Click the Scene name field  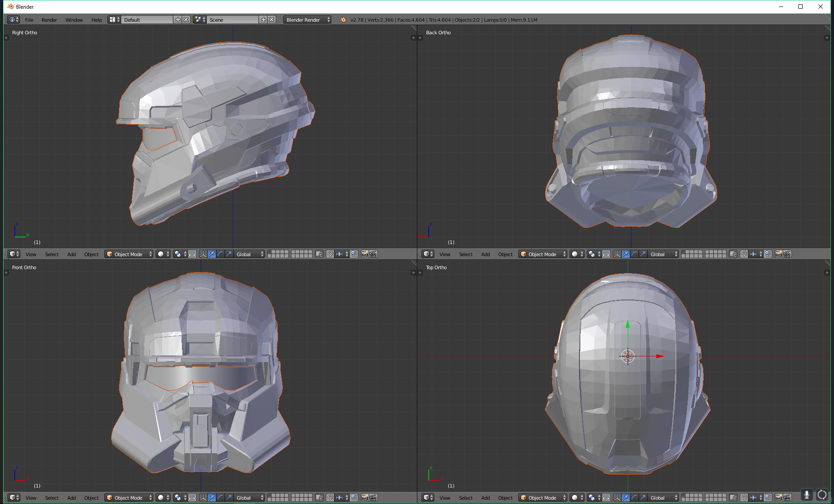(233, 20)
